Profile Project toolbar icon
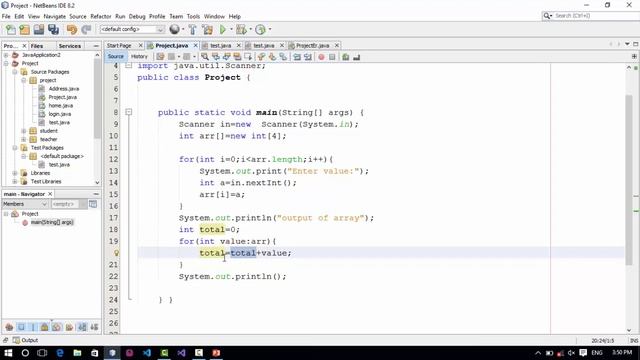 pos(260,29)
